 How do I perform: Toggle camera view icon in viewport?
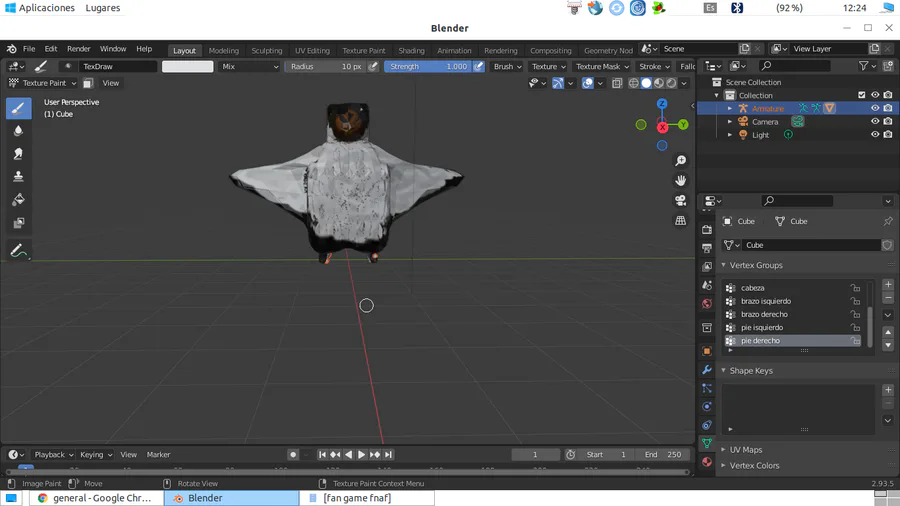point(680,200)
